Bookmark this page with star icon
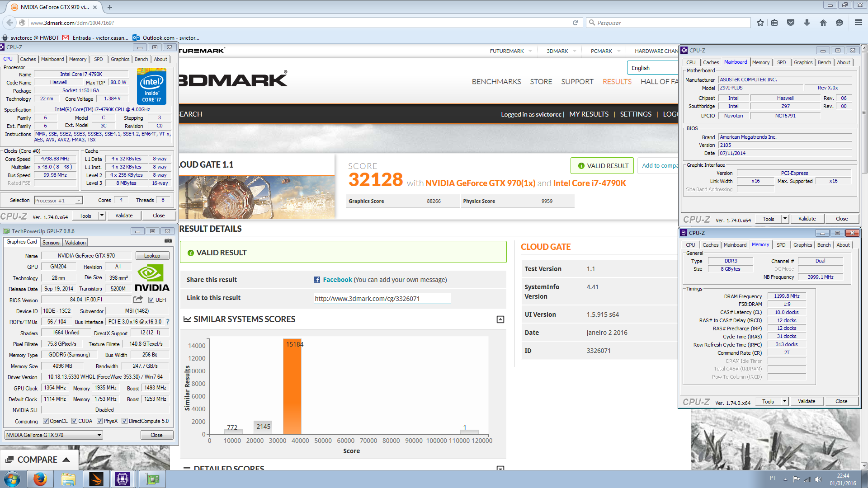Viewport: 868px width, 488px height. 760,23
